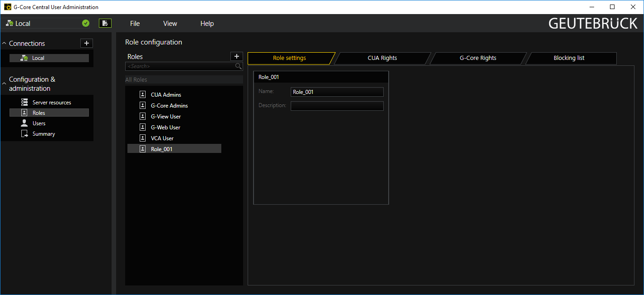Minimize the G-Core window
The height and width of the screenshot is (295, 644).
592,7
